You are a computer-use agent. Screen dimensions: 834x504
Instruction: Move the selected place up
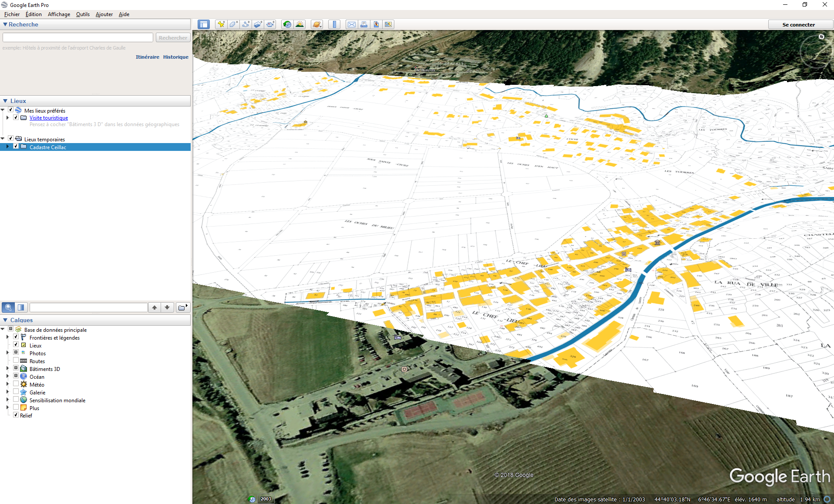coord(155,307)
